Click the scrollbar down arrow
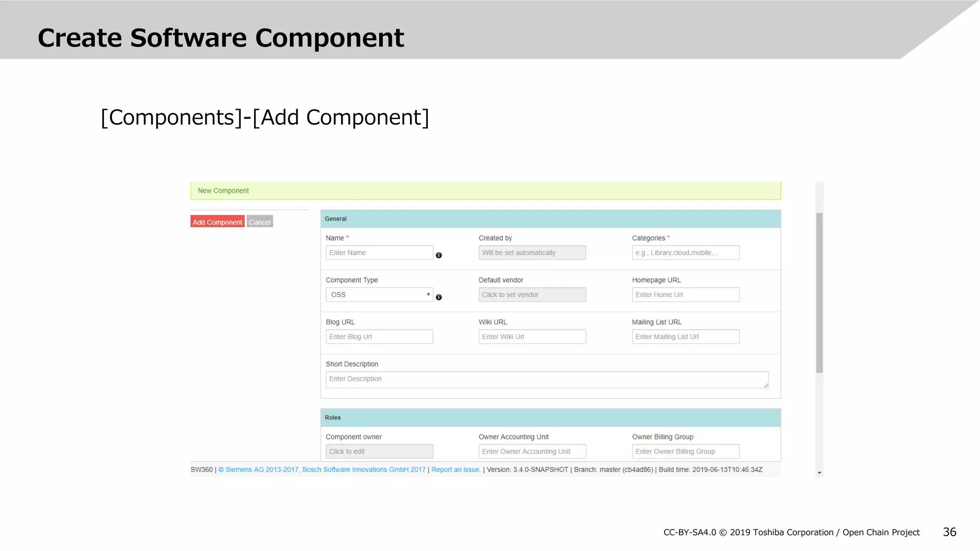The image size is (980, 551). pos(820,473)
